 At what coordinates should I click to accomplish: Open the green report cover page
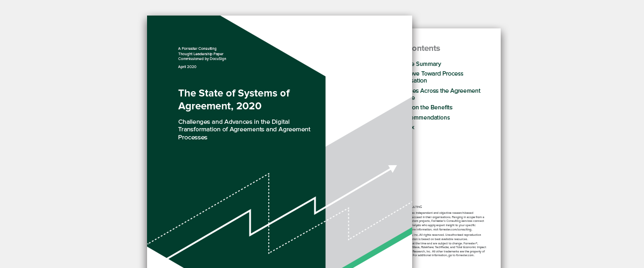click(279, 142)
